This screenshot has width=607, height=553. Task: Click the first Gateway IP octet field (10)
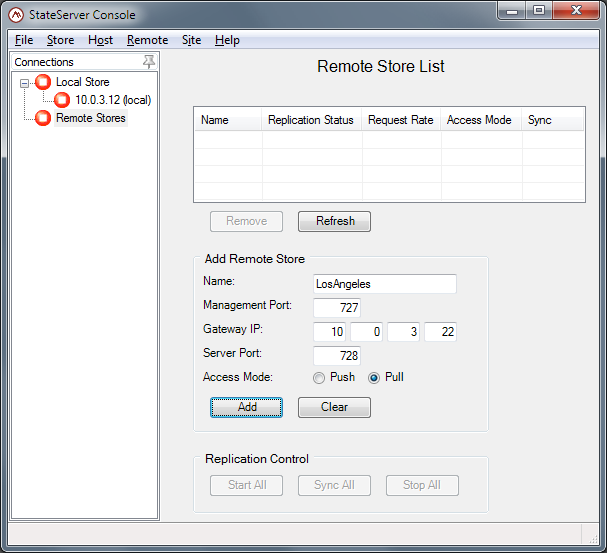pyautogui.click(x=329, y=332)
